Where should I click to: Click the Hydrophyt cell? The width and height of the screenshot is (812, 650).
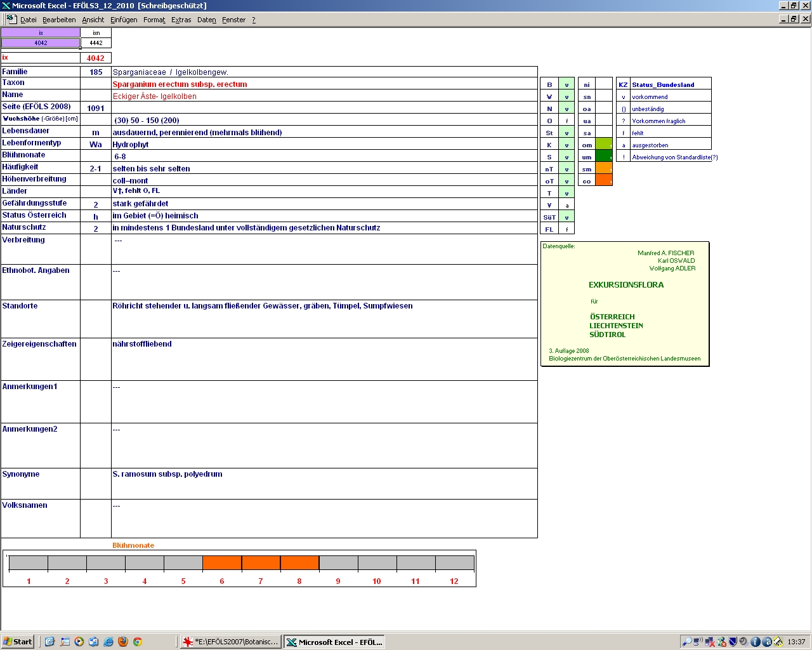pyautogui.click(x=324, y=144)
